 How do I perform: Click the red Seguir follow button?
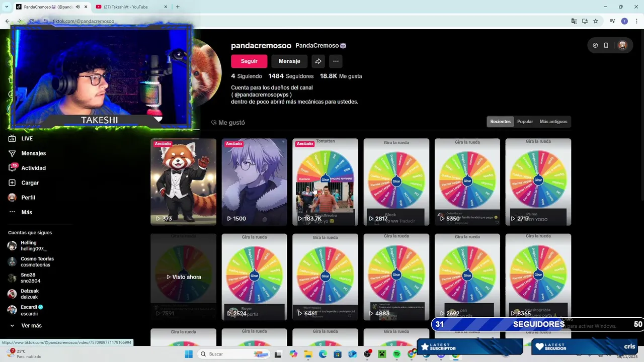pos(249,61)
